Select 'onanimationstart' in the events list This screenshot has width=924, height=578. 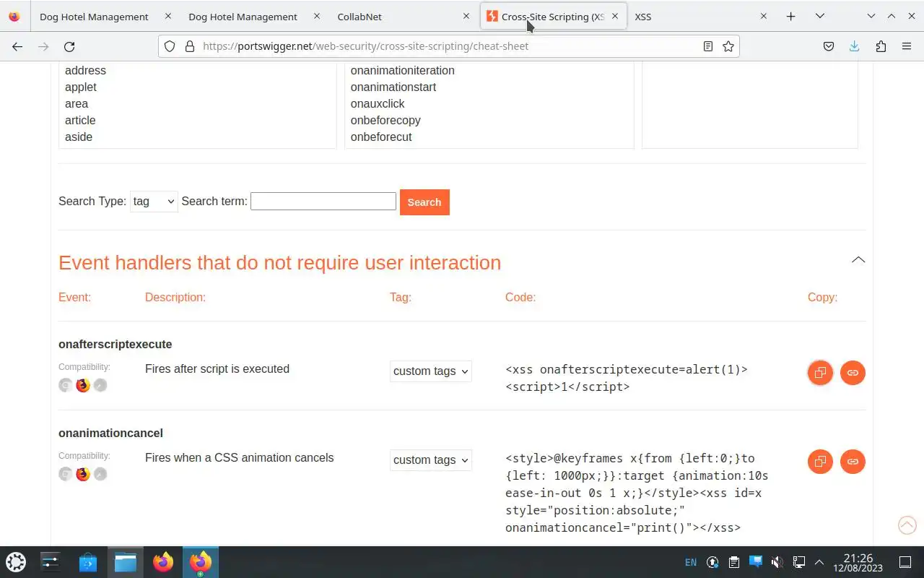pyautogui.click(x=393, y=87)
